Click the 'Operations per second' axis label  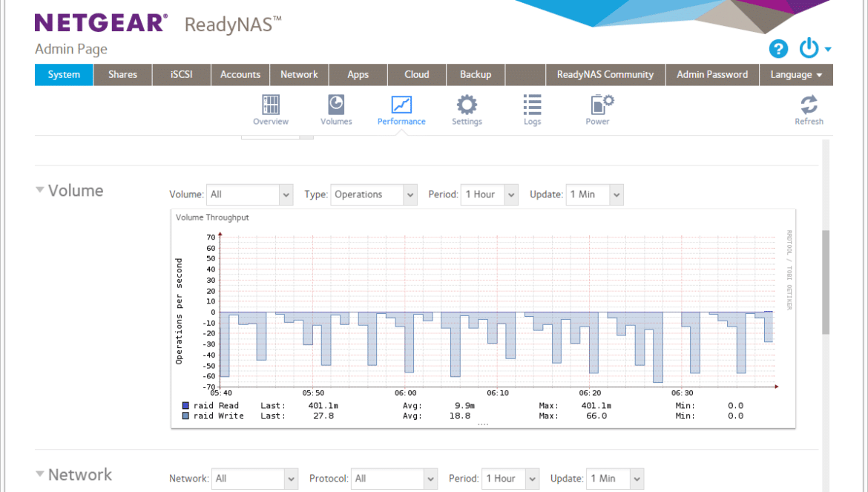pos(179,311)
